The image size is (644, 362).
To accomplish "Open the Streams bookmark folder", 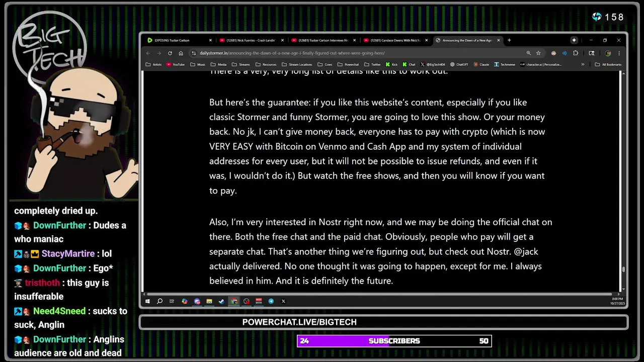I will [240, 64].
